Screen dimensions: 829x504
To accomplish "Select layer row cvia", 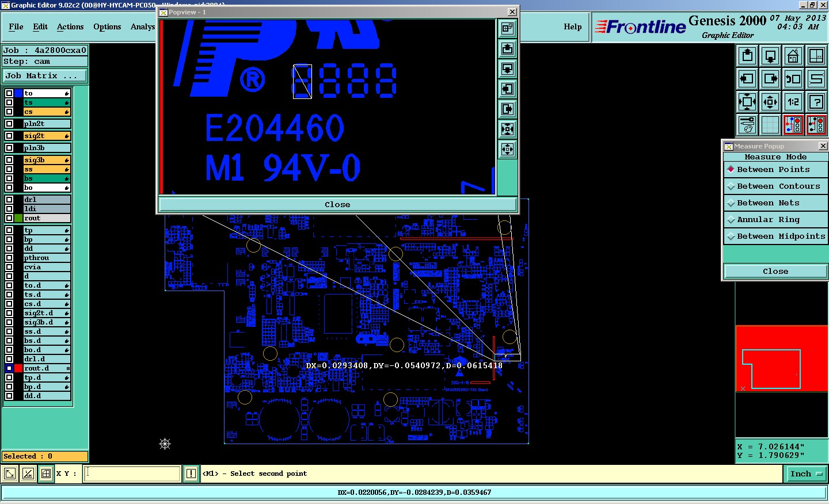I will click(47, 267).
